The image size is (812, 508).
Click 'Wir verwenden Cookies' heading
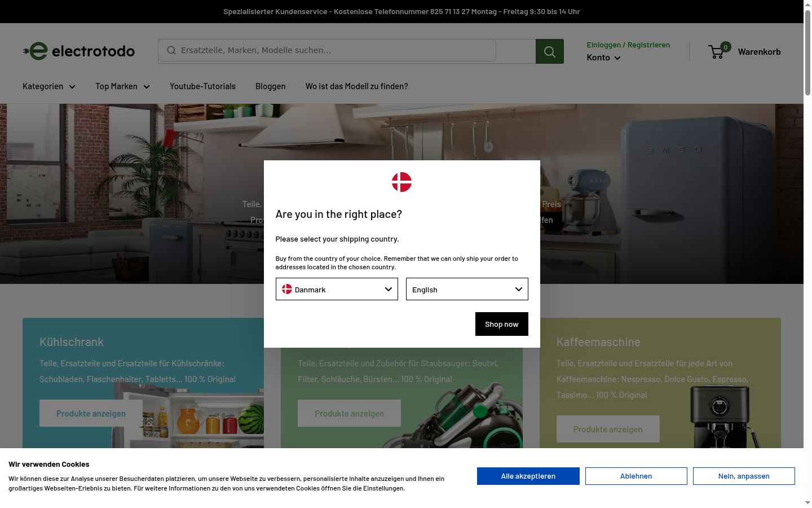point(49,464)
